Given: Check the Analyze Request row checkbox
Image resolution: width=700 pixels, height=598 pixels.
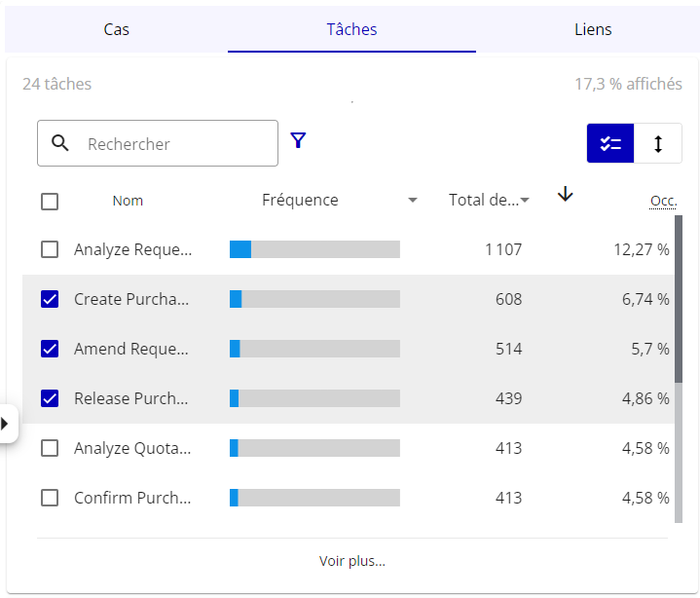Looking at the screenshot, I should pyautogui.click(x=50, y=250).
